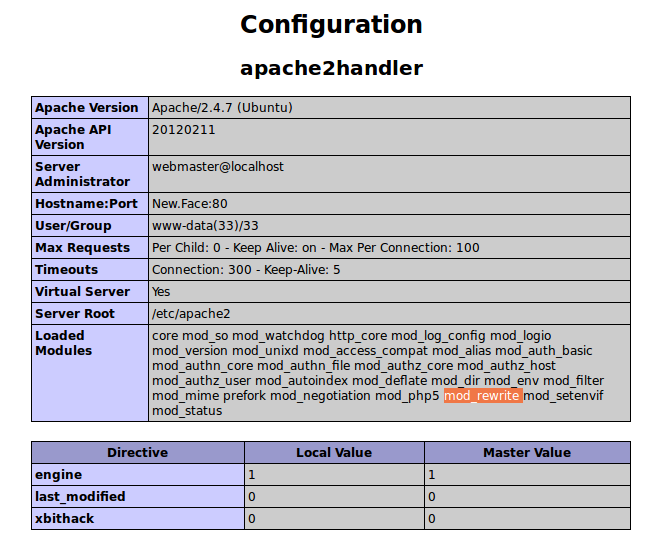This screenshot has height=558, width=656.
Task: Click the engine master value 1
Action: pos(432,475)
